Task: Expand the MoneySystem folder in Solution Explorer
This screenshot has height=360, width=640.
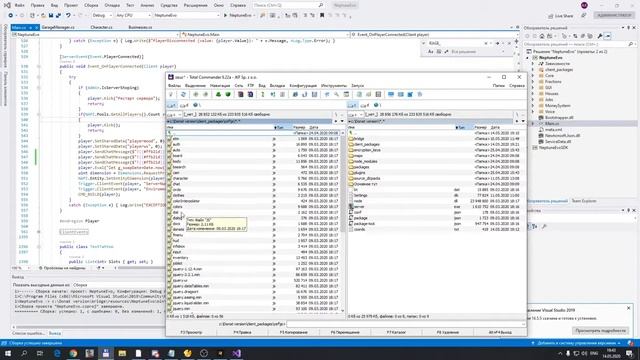Action: [x=533, y=105]
